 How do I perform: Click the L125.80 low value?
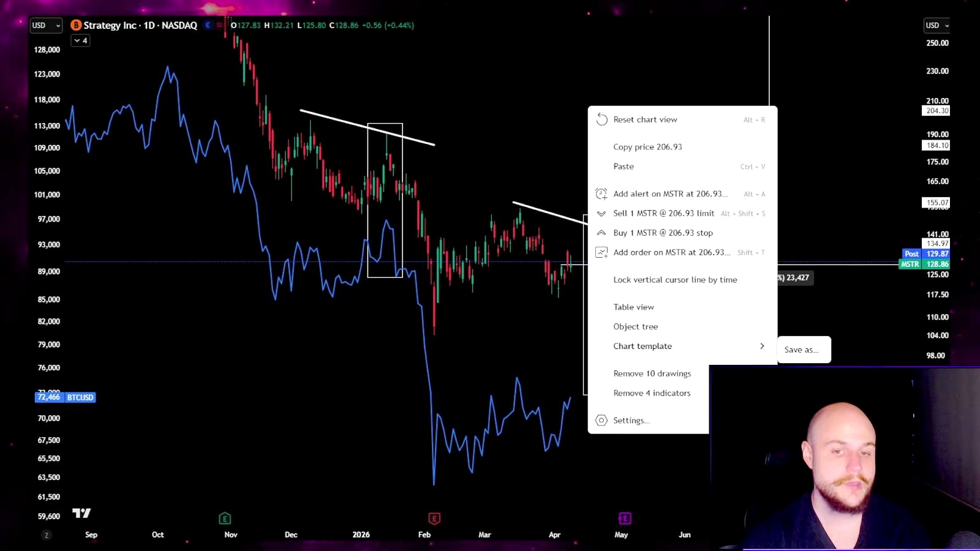coord(311,25)
